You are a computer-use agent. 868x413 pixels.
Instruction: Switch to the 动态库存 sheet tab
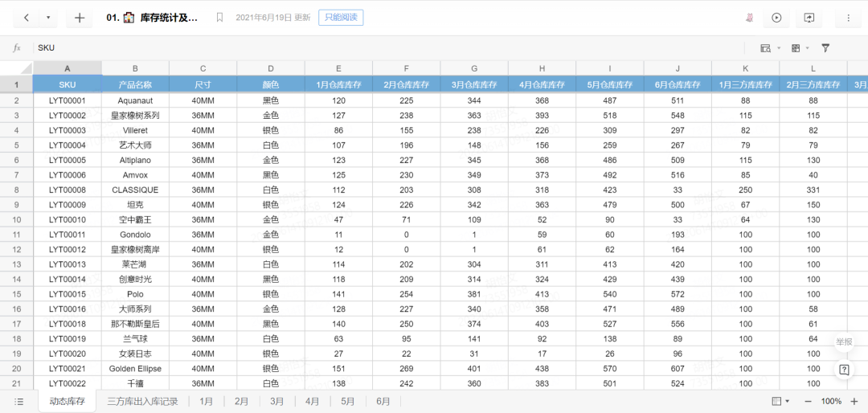pyautogui.click(x=67, y=402)
